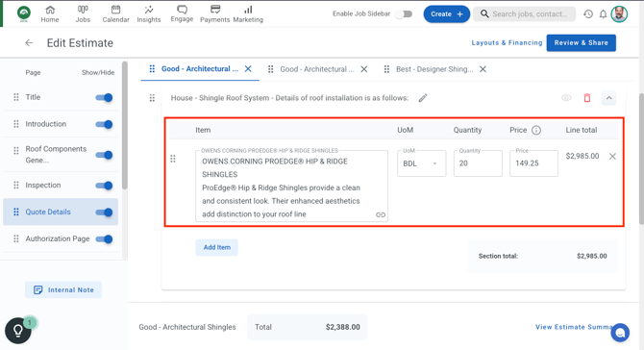Open the Engage navigation icon
The image size is (644, 350).
pyautogui.click(x=182, y=13)
